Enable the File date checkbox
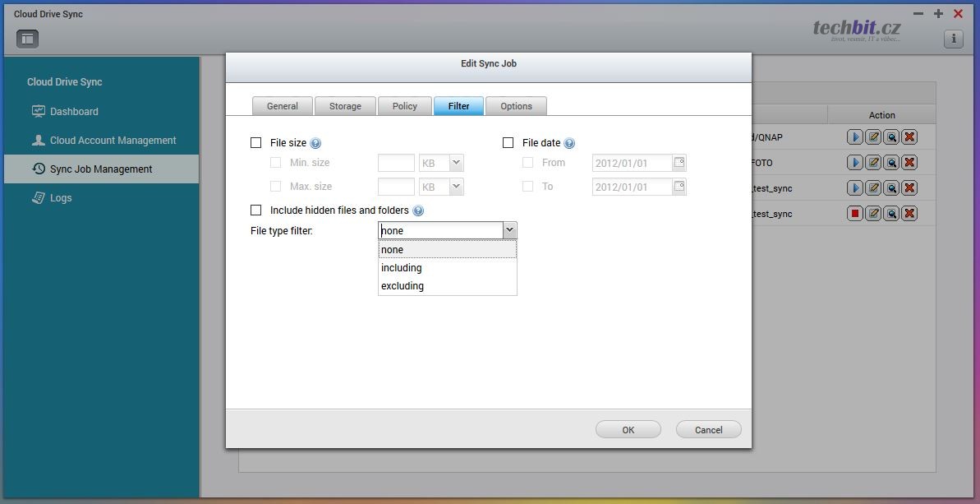 point(508,143)
